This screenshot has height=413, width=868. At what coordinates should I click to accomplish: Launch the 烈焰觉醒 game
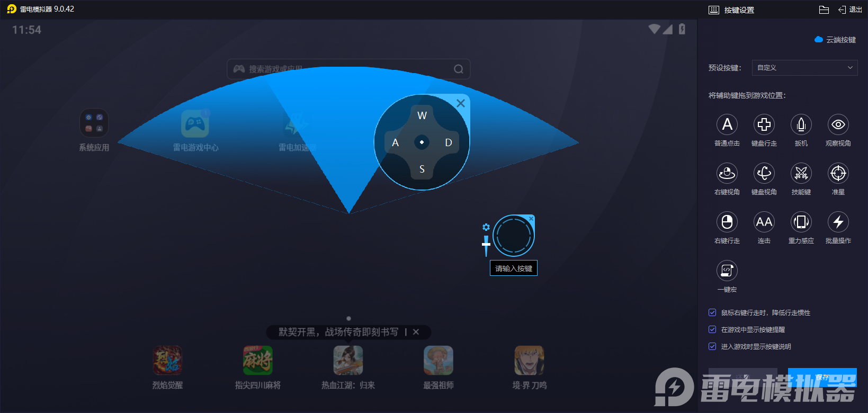click(x=167, y=360)
